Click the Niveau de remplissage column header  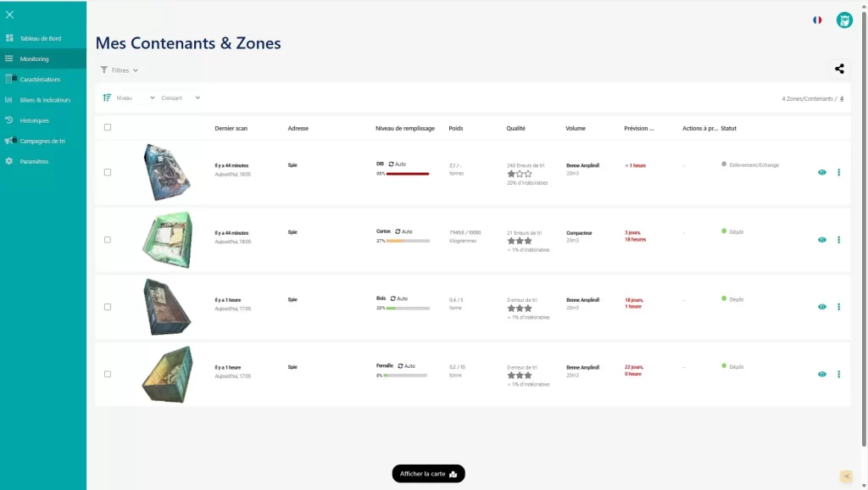point(404,128)
